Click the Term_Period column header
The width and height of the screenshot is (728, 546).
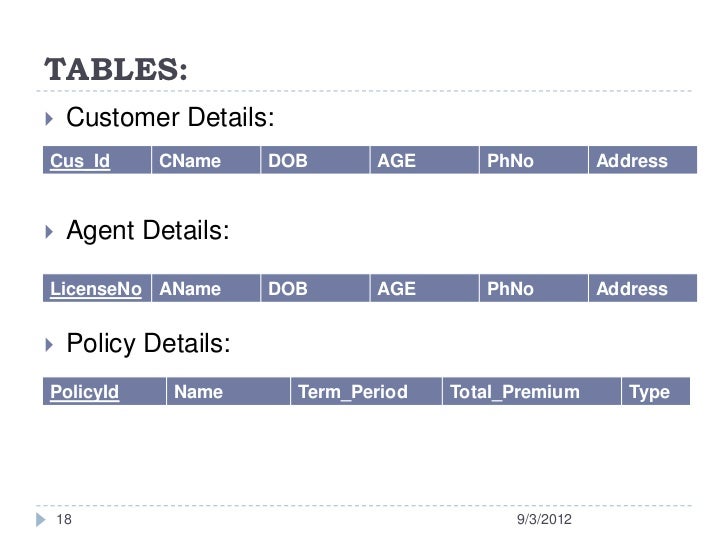coord(366,391)
